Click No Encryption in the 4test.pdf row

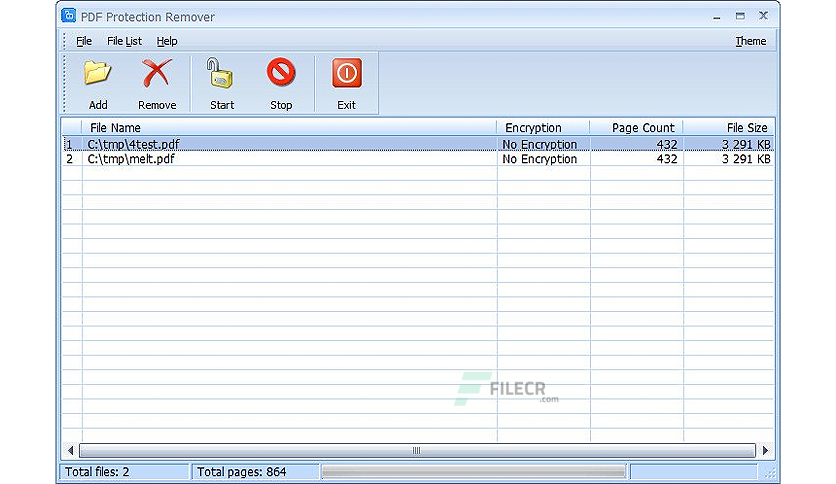(540, 144)
